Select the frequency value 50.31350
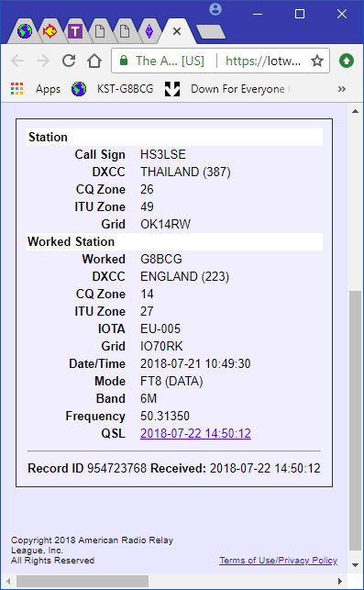Screen dimensions: 364x590 click(165, 416)
